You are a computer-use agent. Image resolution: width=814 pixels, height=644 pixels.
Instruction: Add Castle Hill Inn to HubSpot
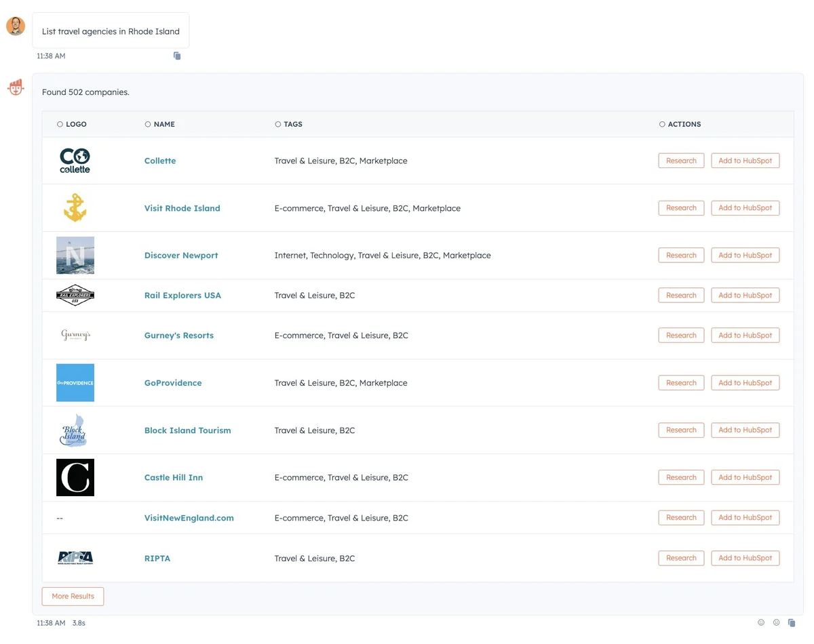click(x=745, y=477)
